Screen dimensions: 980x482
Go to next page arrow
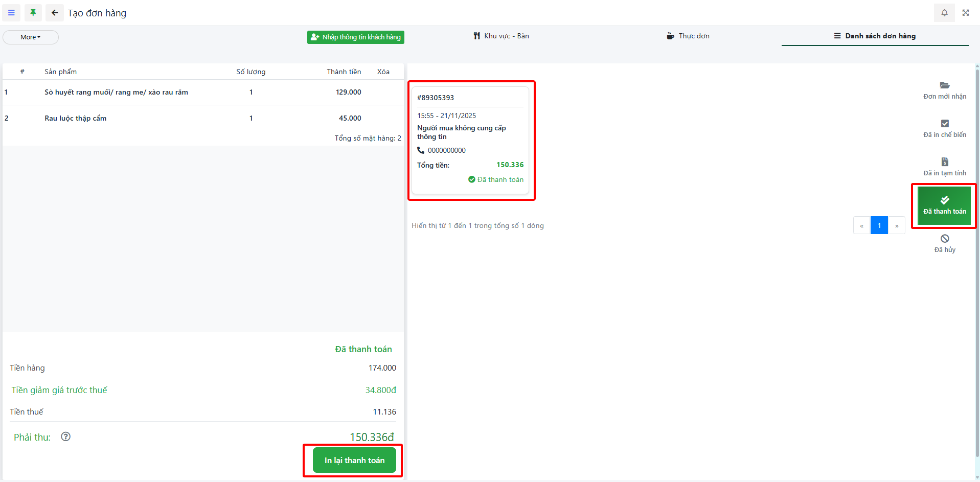tap(897, 225)
